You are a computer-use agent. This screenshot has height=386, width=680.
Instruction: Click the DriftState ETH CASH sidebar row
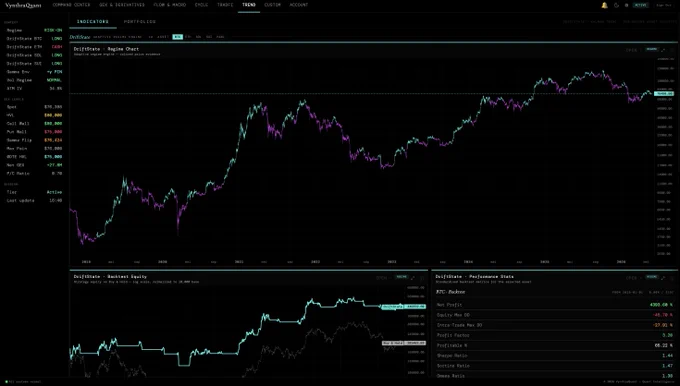pos(34,47)
